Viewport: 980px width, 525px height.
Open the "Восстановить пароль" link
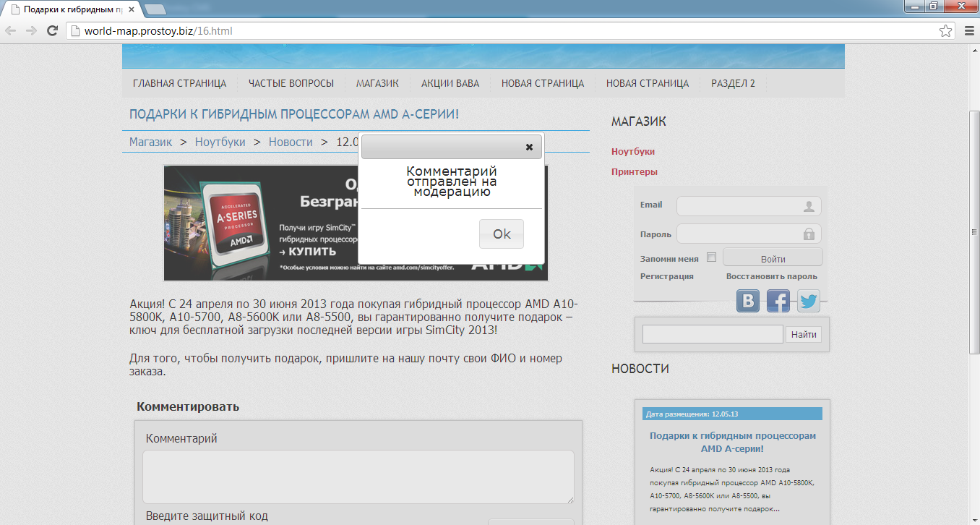(772, 276)
